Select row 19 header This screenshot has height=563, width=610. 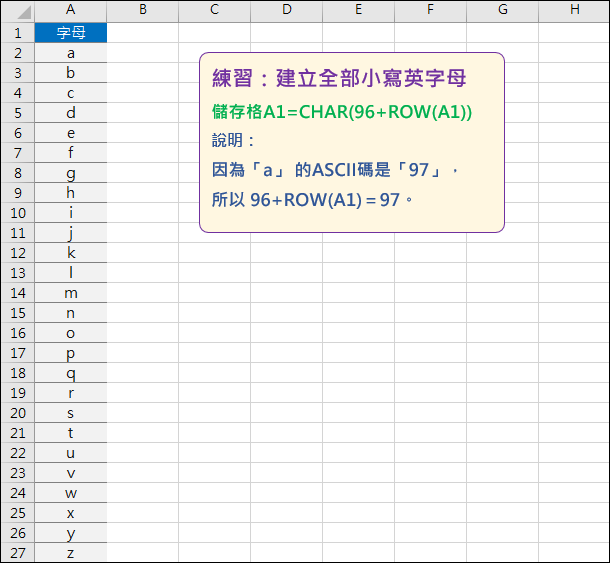point(18,393)
